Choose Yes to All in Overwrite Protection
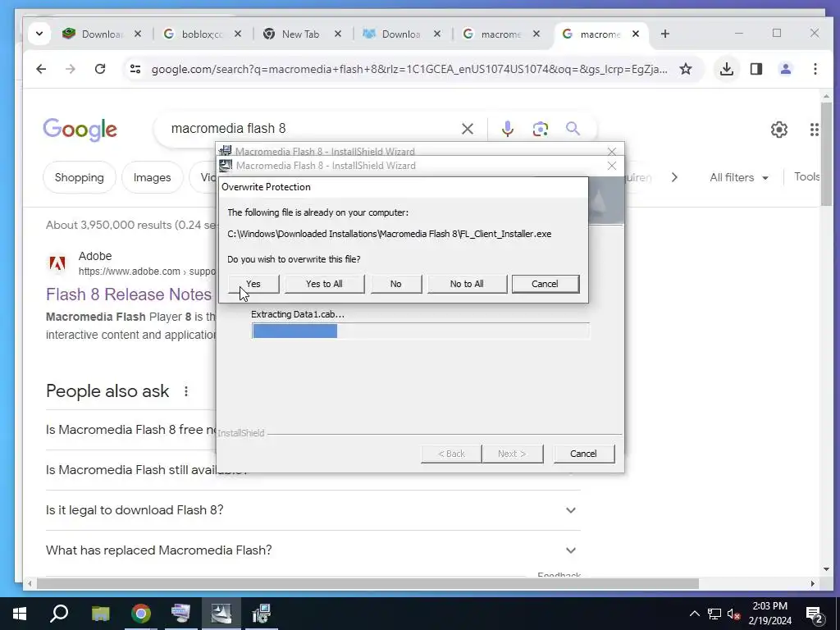This screenshot has width=840, height=630. pos(324,284)
